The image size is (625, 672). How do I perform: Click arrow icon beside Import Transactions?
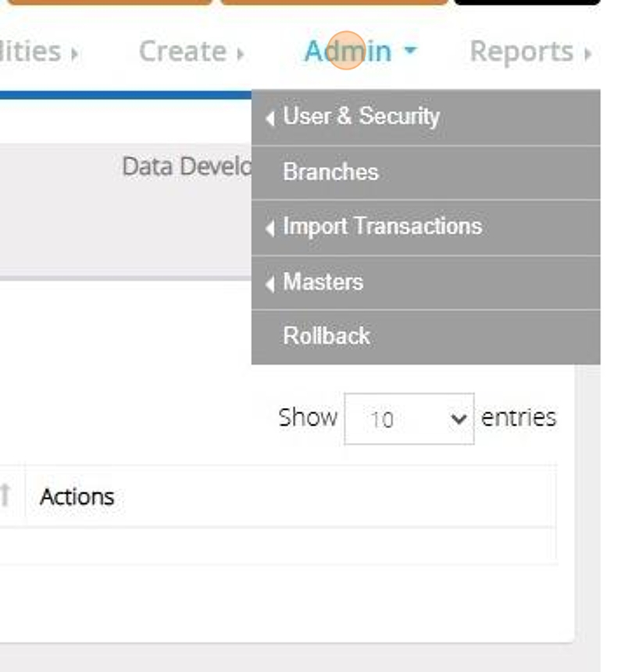point(270,229)
